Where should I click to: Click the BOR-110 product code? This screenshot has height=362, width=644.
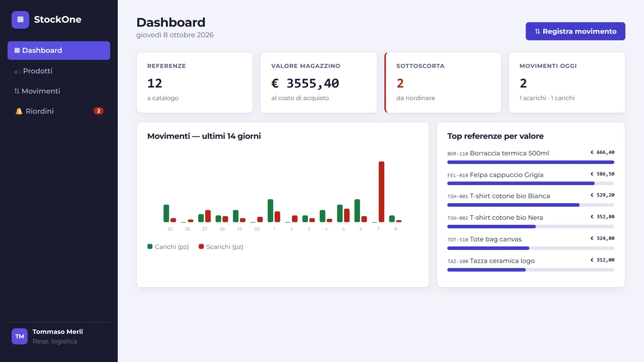click(x=458, y=154)
